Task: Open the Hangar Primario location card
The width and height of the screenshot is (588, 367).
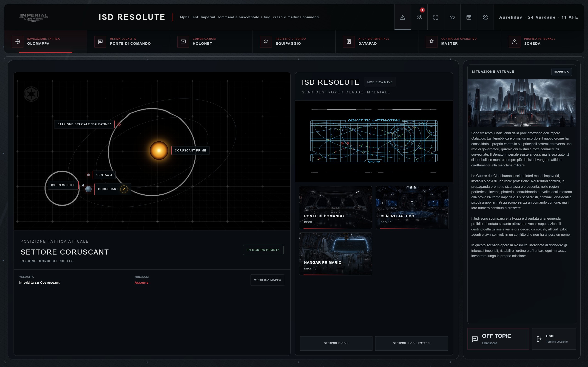Action: tap(335, 254)
